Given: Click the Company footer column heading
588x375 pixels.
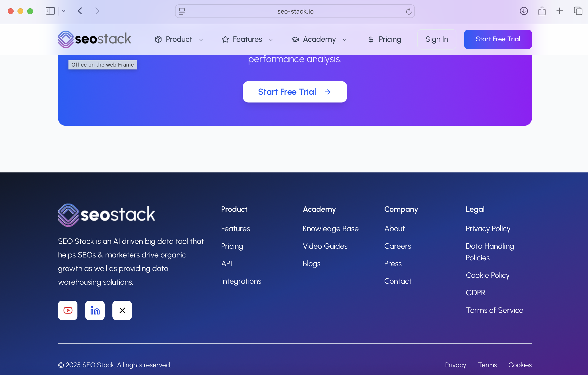Looking at the screenshot, I should (x=401, y=209).
